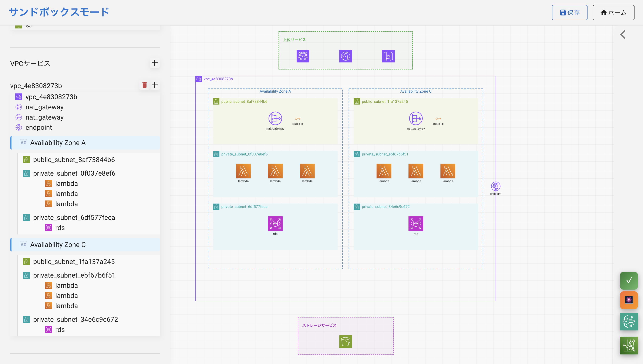The width and height of the screenshot is (643, 364).
Task: Click サンドボックスモード title
Action: pyautogui.click(x=59, y=12)
